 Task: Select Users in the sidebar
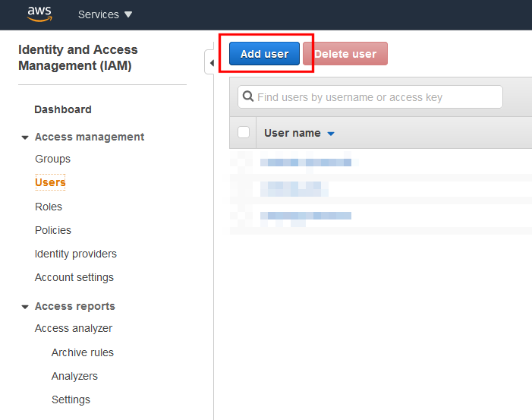pos(50,182)
